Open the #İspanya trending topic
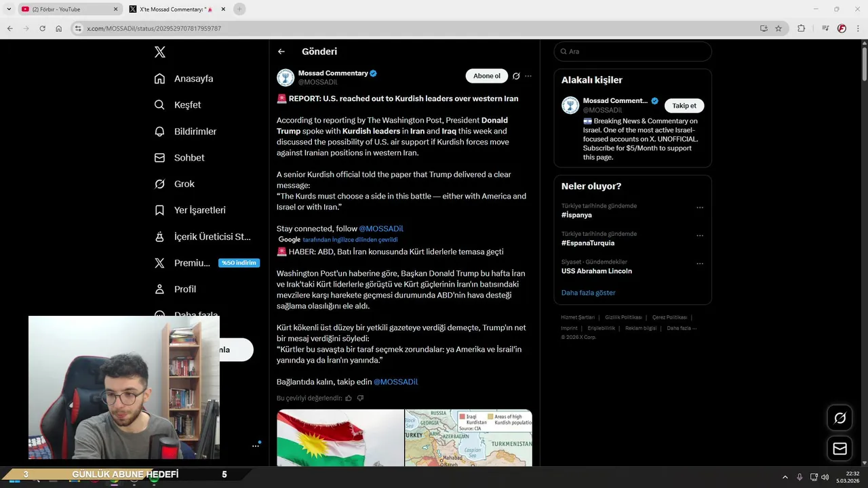Image resolution: width=868 pixels, height=488 pixels. pyautogui.click(x=576, y=215)
